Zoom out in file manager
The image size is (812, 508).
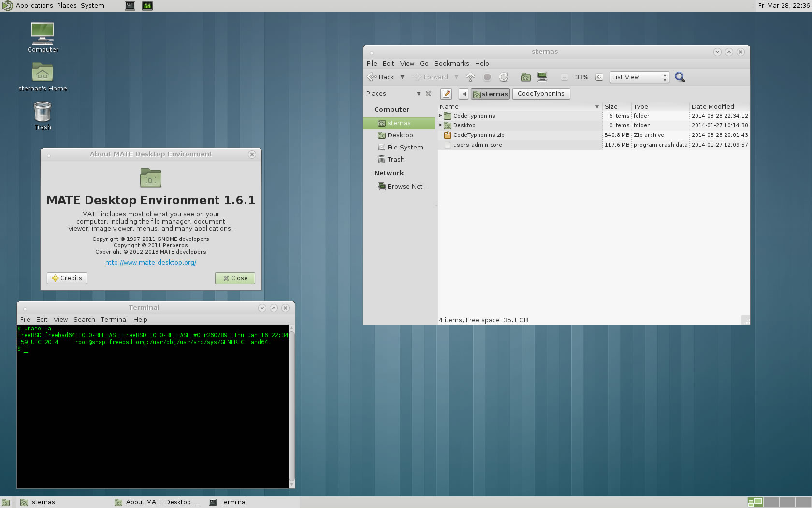[x=564, y=77]
